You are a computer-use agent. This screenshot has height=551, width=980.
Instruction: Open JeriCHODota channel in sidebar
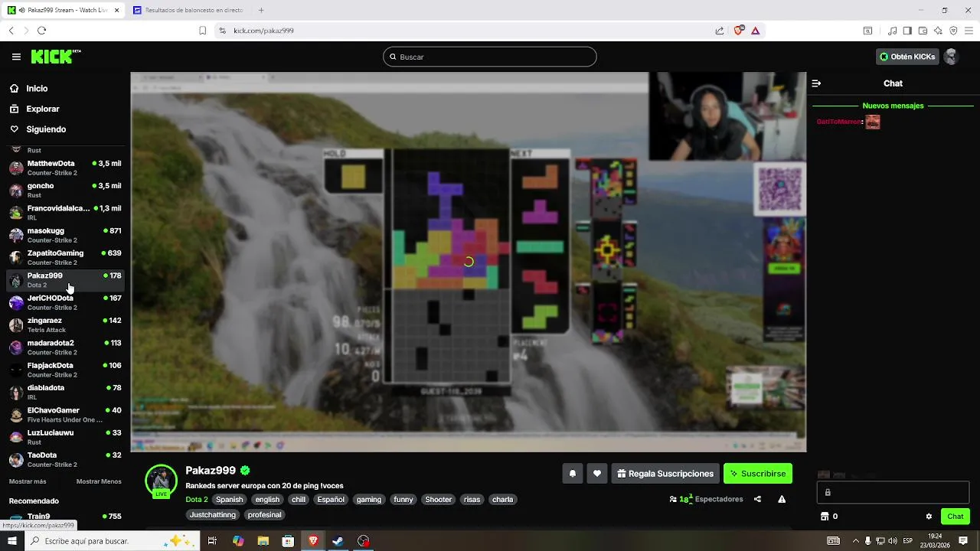(64, 302)
